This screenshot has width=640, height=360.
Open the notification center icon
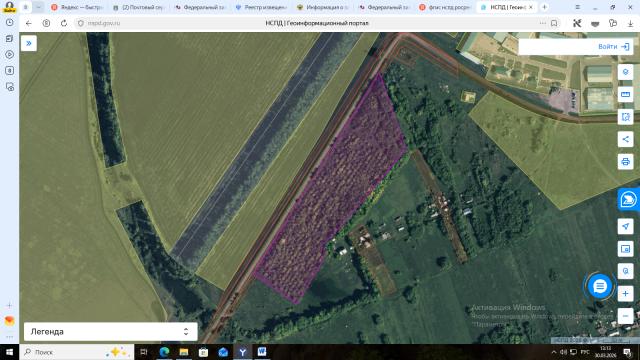pos(627,352)
